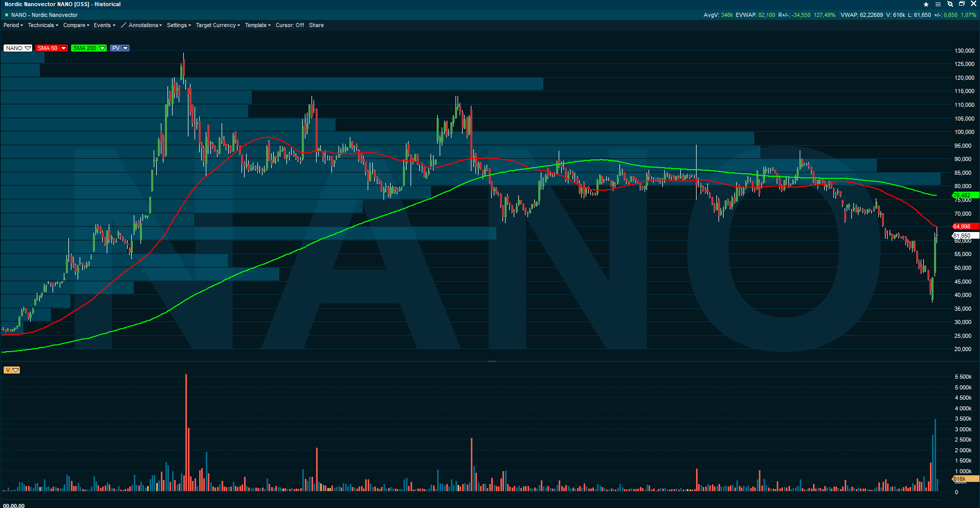The height and width of the screenshot is (508, 980).
Task: Open the Settings menu
Action: click(x=179, y=25)
